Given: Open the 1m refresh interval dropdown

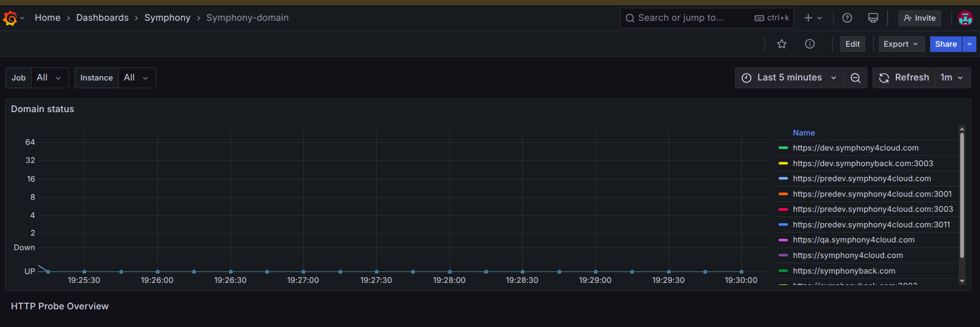Looking at the screenshot, I should (x=952, y=78).
